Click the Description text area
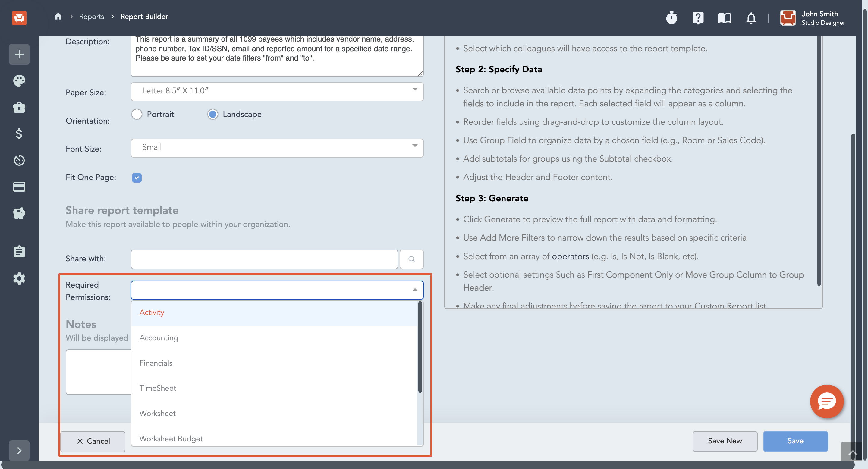 click(x=277, y=56)
